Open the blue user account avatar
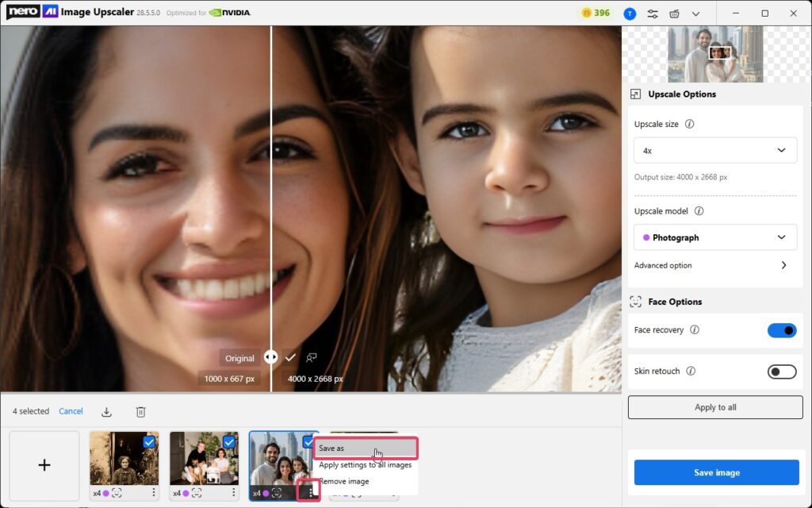The height and width of the screenshot is (508, 812). (x=630, y=13)
